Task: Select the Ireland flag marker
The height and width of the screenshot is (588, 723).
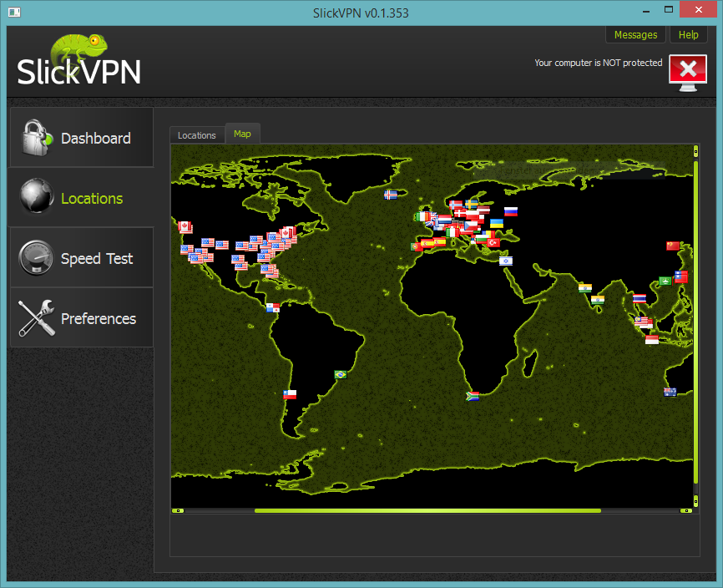Action: 422,216
